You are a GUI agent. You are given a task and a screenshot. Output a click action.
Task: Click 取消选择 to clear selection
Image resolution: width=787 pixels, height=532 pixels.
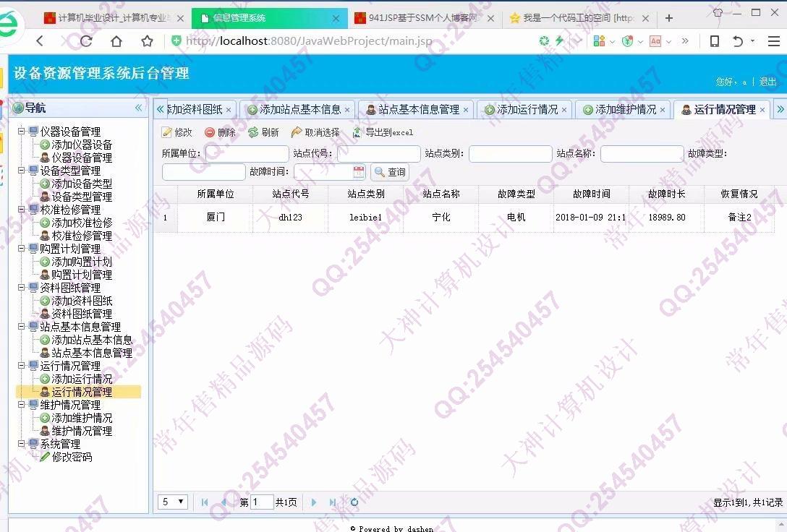tap(315, 132)
